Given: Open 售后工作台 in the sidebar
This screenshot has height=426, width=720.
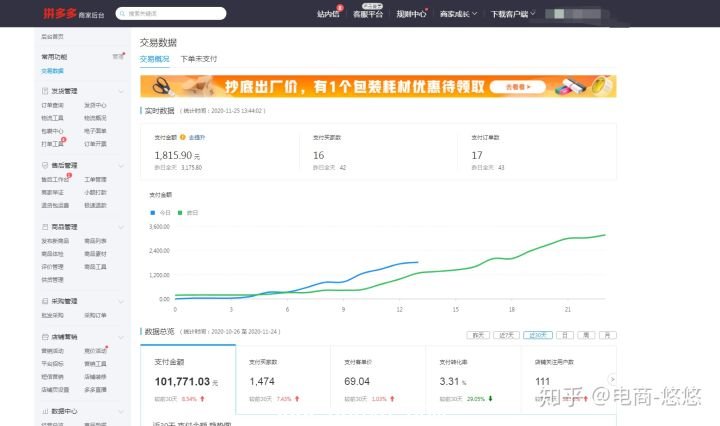Looking at the screenshot, I should point(55,179).
